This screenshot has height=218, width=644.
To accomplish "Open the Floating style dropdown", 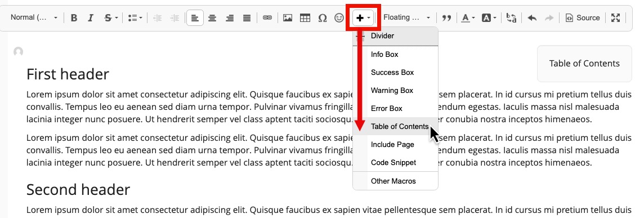I will tap(406, 17).
